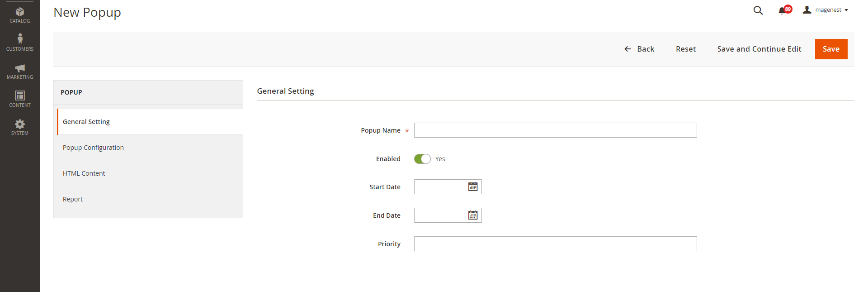The width and height of the screenshot is (868, 292).
Task: Switch to the Popup Configuration tab
Action: point(93,148)
